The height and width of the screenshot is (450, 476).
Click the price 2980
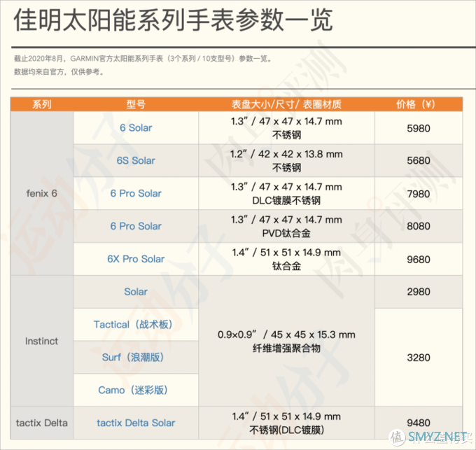tap(419, 292)
